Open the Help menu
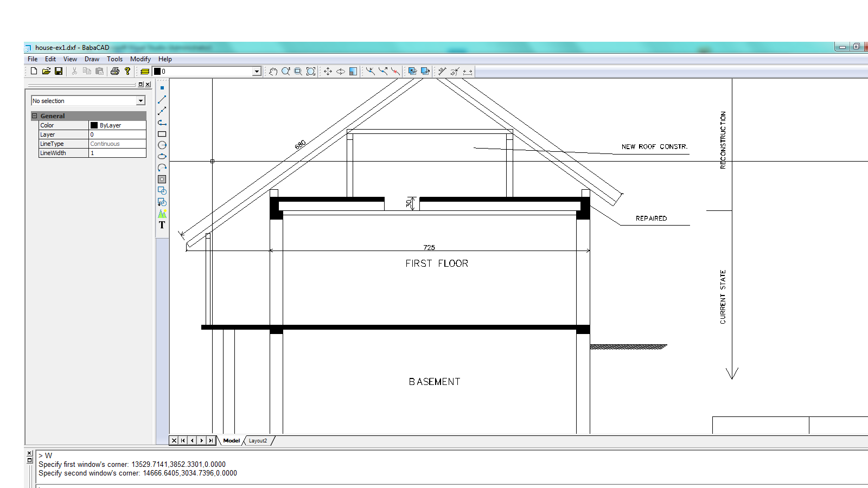Viewport: 868px width, 488px height. (x=165, y=59)
